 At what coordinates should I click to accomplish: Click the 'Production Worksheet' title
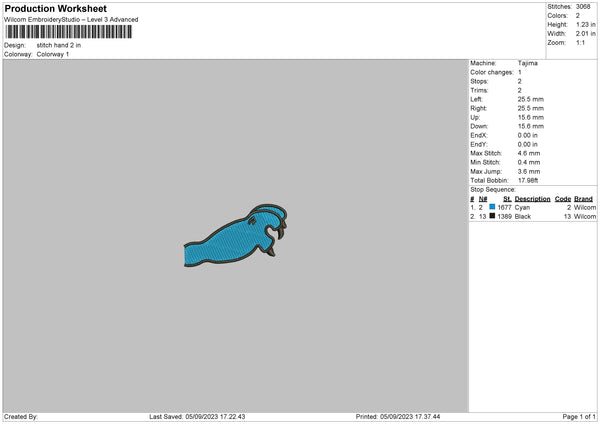point(55,8)
